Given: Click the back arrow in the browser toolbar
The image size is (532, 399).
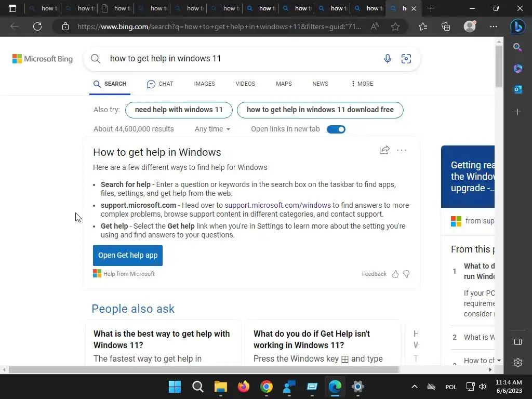Looking at the screenshot, I should point(14,26).
